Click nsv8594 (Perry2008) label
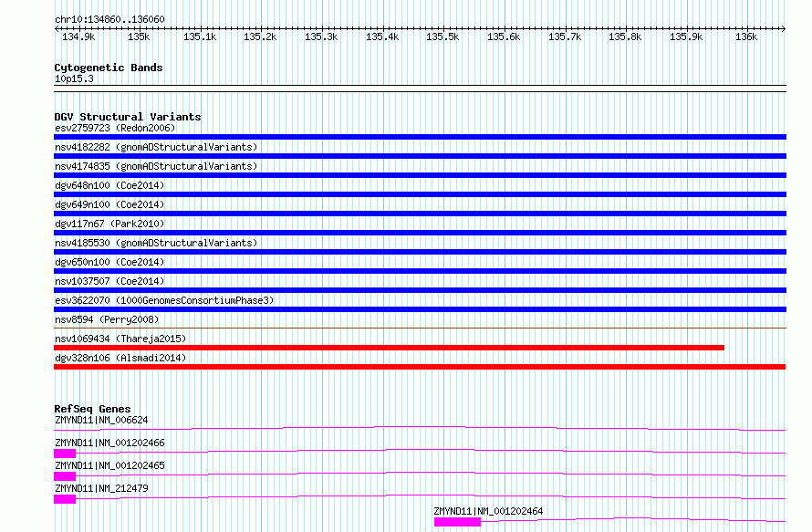This screenshot has width=812, height=532. click(107, 319)
